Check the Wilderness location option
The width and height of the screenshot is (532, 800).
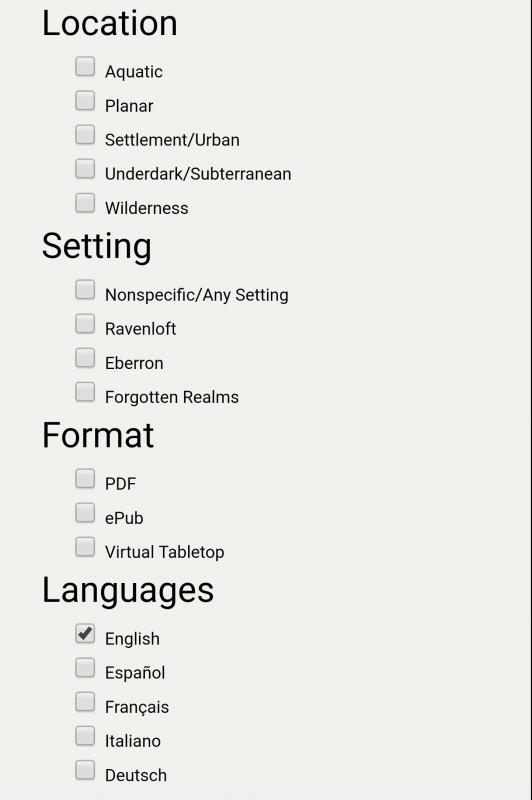click(x=85, y=203)
